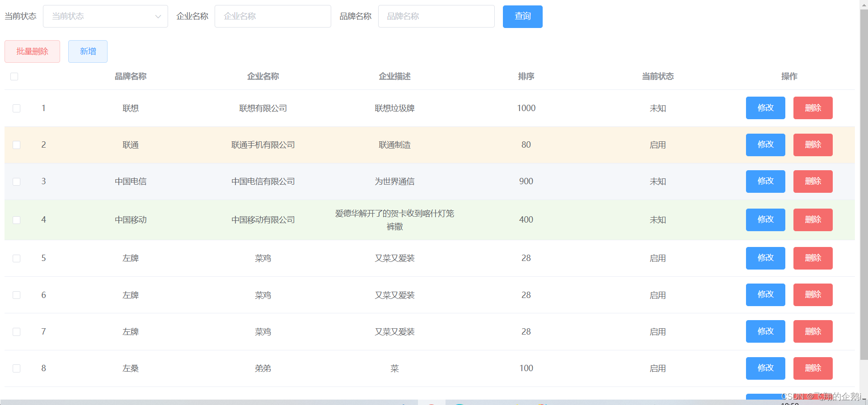Click the 批量删除 batch delete button
This screenshot has width=868, height=405.
pos(32,51)
